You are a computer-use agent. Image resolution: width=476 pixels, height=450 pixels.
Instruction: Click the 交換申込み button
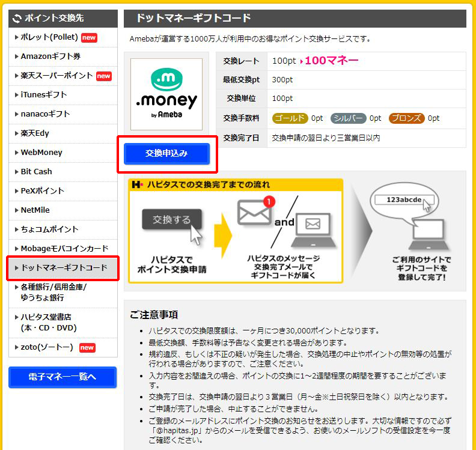166,154
